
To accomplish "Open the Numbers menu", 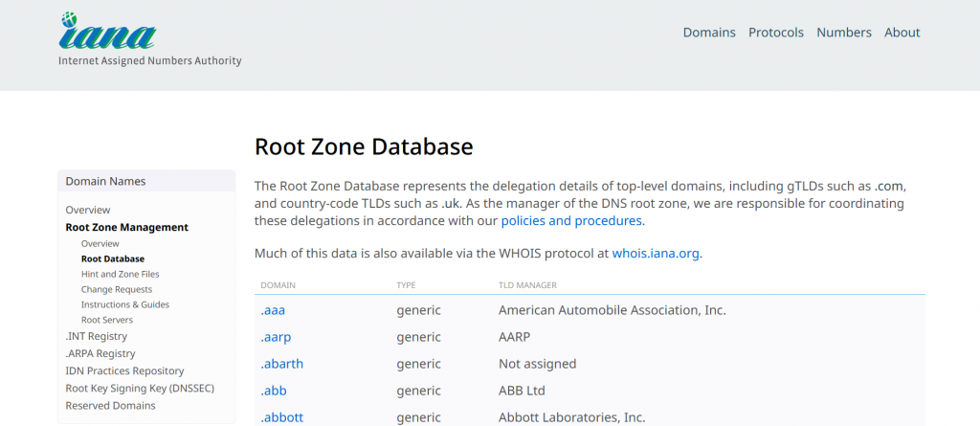I will point(844,33).
